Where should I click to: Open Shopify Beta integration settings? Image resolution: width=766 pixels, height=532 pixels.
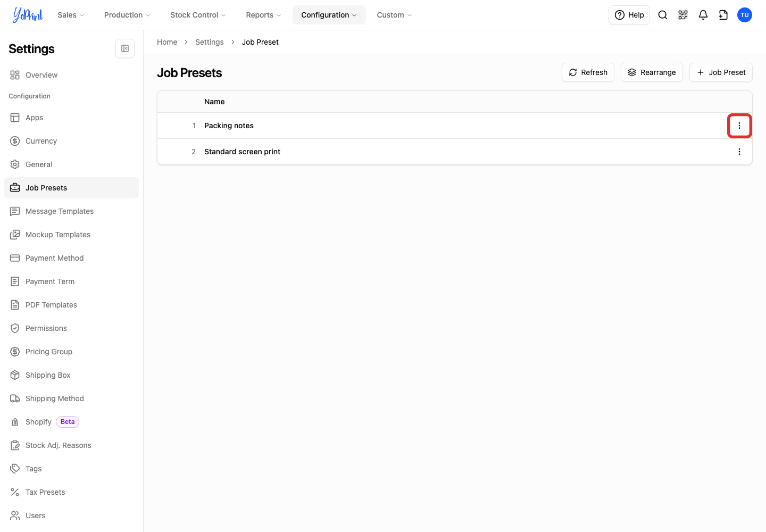tap(71, 422)
